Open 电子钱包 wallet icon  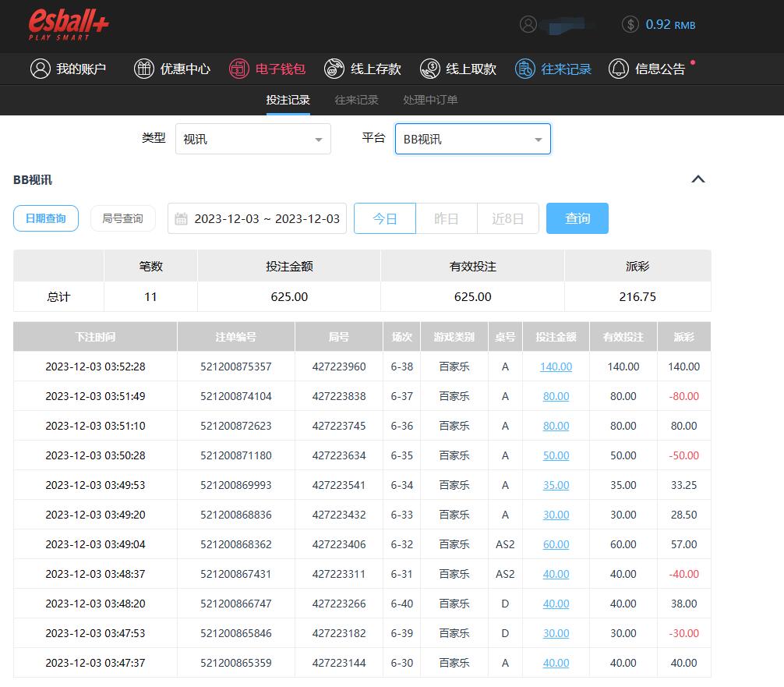[239, 69]
